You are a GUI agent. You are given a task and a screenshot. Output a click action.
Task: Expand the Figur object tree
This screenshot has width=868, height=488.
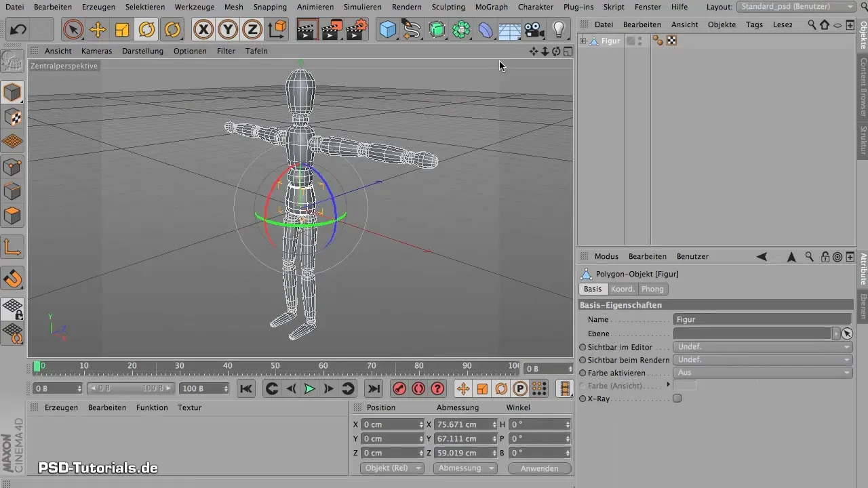(583, 41)
